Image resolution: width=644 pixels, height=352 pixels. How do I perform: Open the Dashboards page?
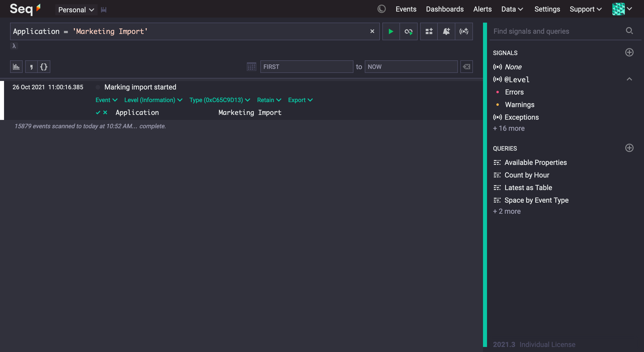tap(445, 9)
